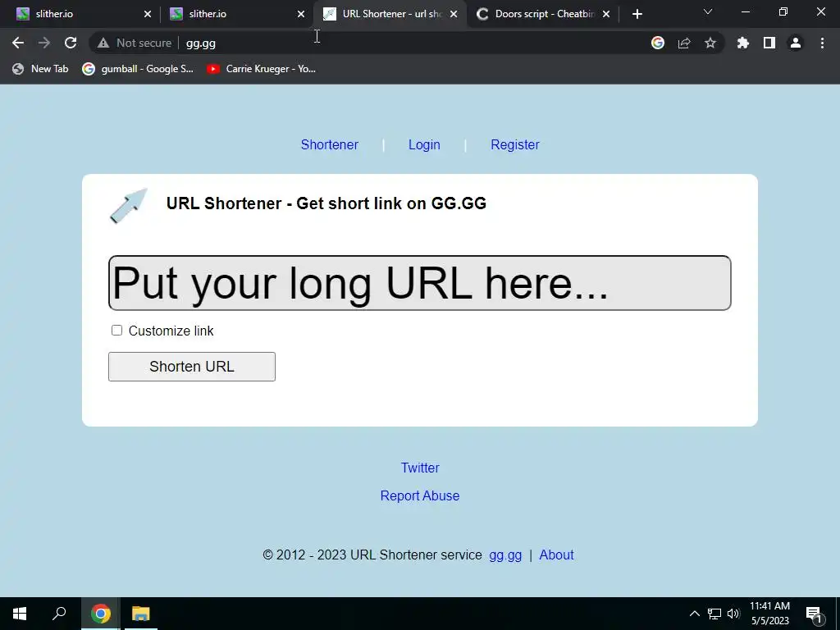
Task: Open File Explorer from taskbar
Action: [x=141, y=614]
